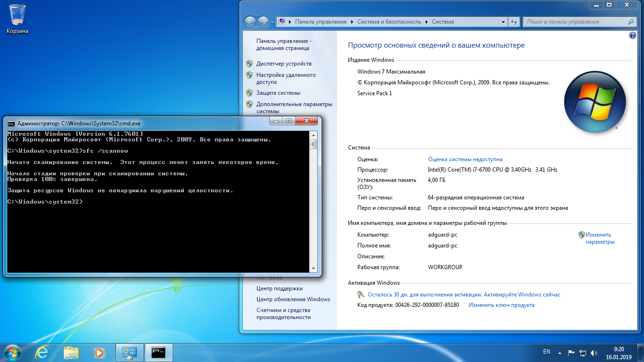Click the shield icon beside Дополнительные параметры системы
This screenshot has height=362, width=644.
249,104
